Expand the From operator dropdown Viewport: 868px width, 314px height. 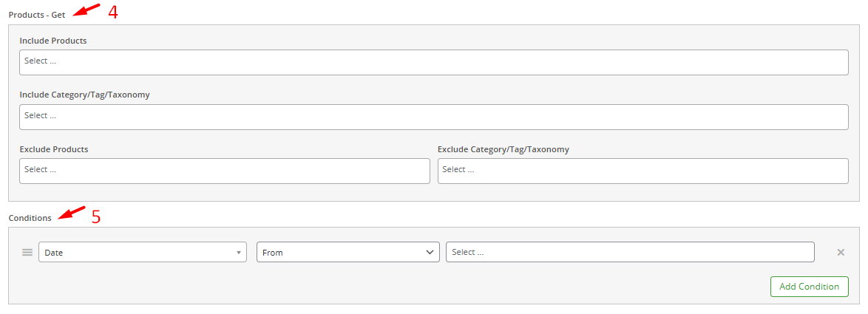(347, 252)
